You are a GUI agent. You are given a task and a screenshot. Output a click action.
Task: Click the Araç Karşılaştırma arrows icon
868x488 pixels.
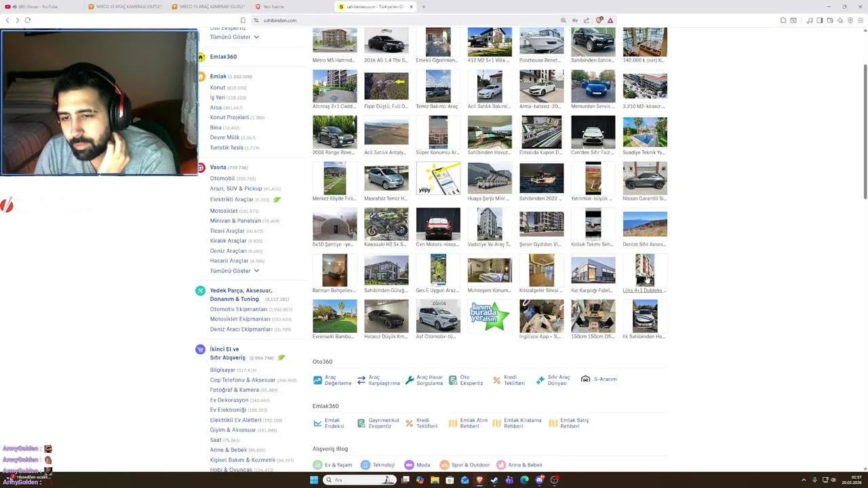click(x=361, y=380)
